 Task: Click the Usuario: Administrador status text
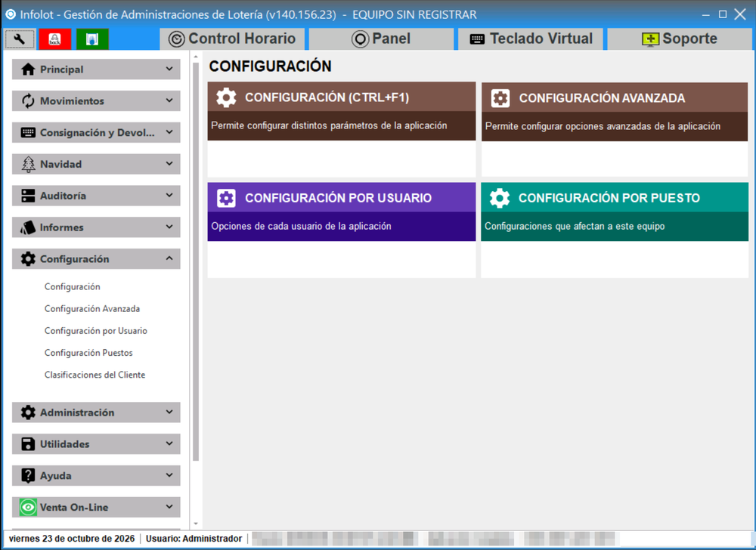pyautogui.click(x=194, y=539)
